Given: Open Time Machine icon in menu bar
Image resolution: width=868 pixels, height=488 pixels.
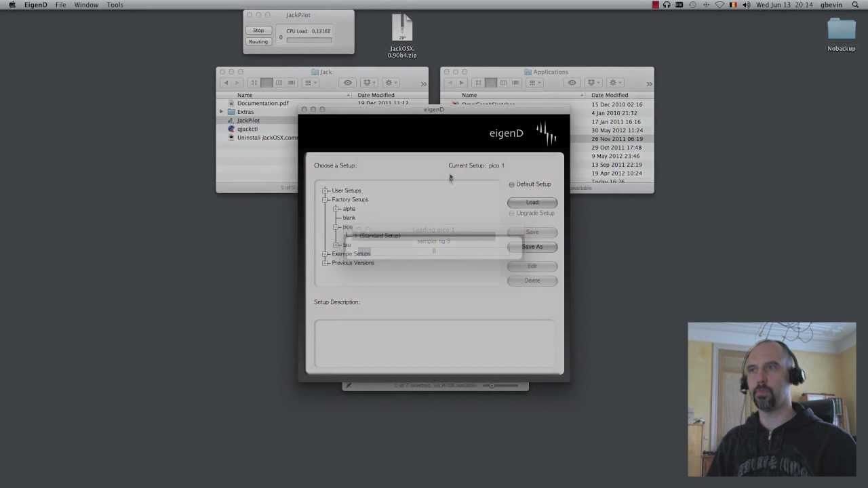Looking at the screenshot, I should coord(692,5).
